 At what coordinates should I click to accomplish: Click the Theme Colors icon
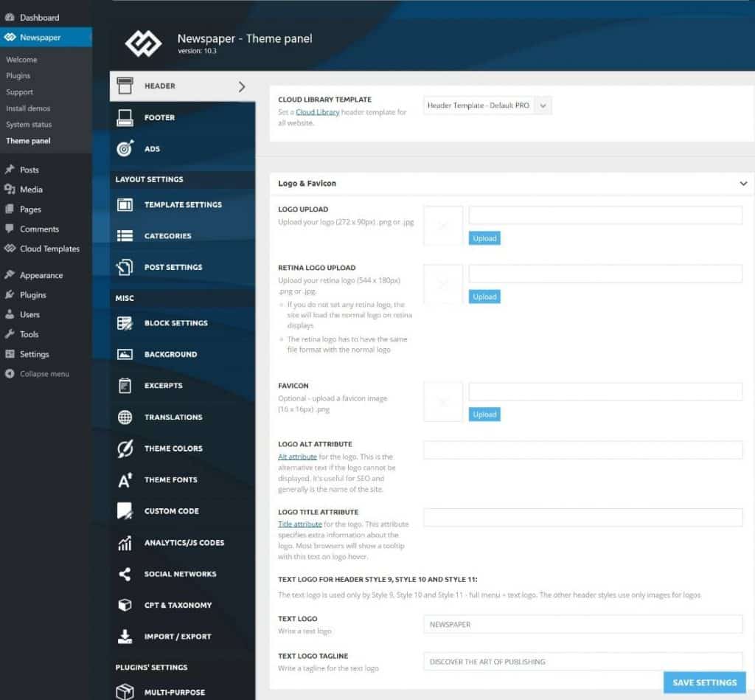coord(125,448)
